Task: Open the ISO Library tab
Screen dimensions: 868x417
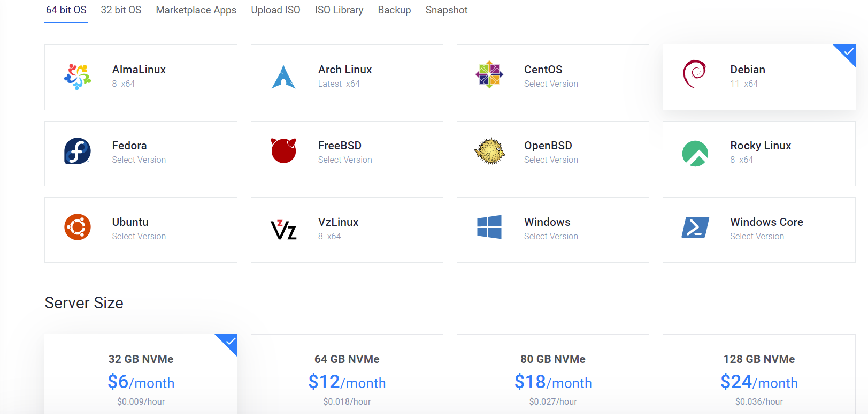Action: pyautogui.click(x=339, y=10)
